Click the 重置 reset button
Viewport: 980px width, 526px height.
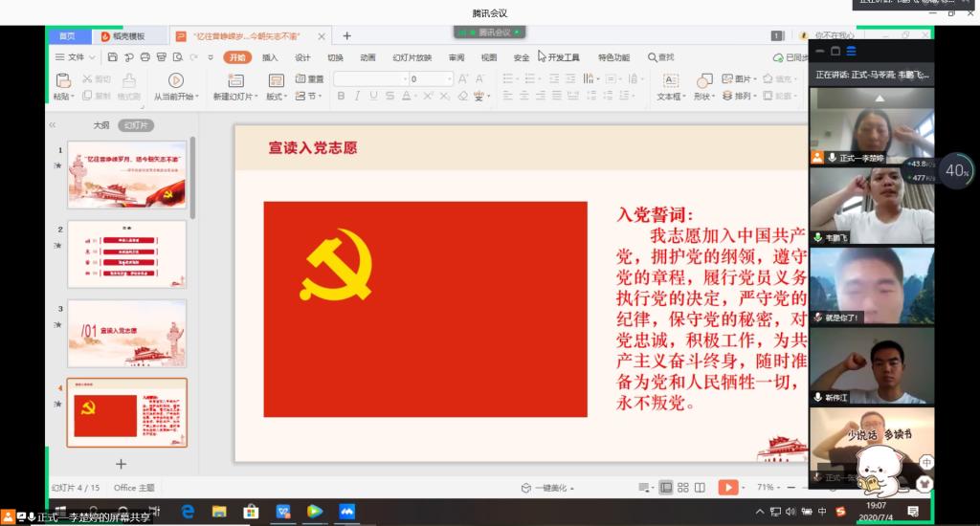pyautogui.click(x=309, y=79)
